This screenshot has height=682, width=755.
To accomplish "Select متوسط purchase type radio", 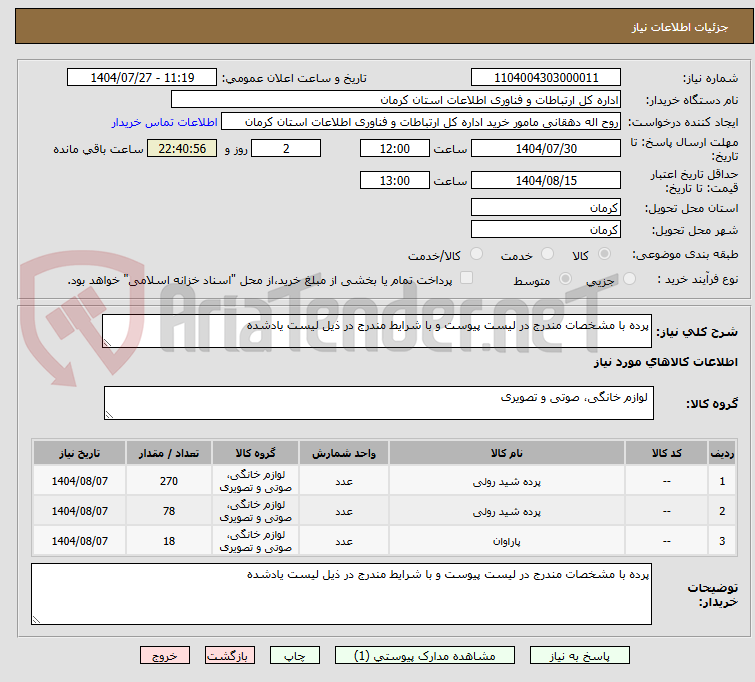I will (566, 280).
